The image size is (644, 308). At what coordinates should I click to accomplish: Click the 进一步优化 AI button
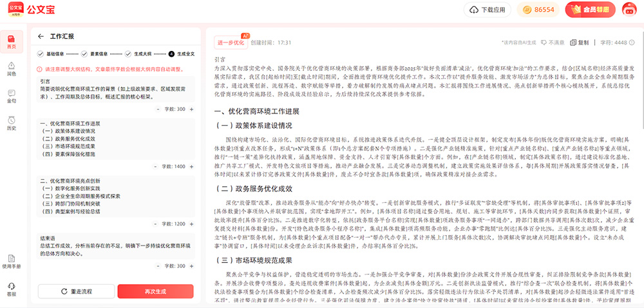click(231, 43)
